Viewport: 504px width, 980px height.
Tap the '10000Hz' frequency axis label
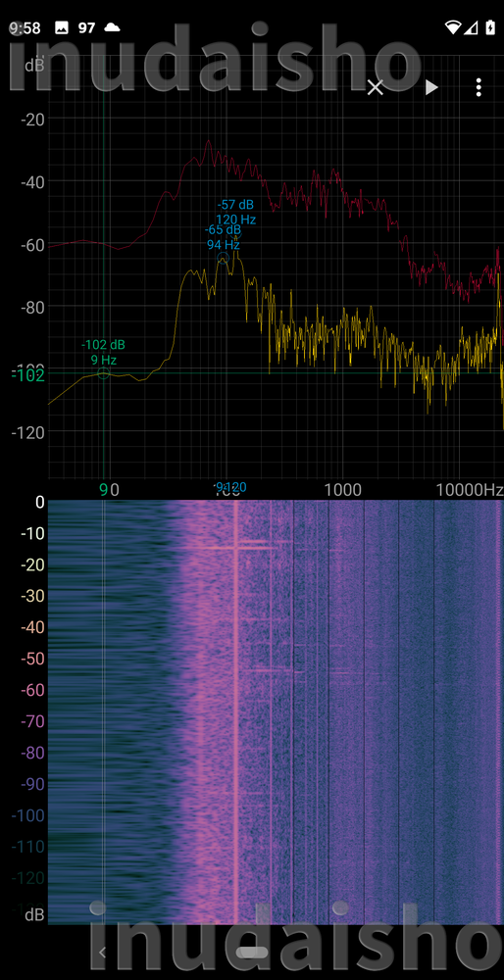coord(471,489)
